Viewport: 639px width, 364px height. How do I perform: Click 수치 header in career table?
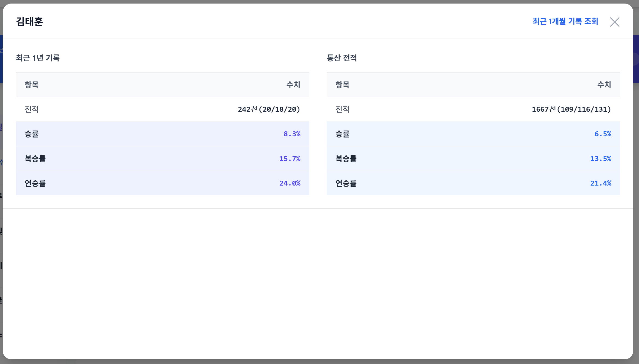point(604,85)
